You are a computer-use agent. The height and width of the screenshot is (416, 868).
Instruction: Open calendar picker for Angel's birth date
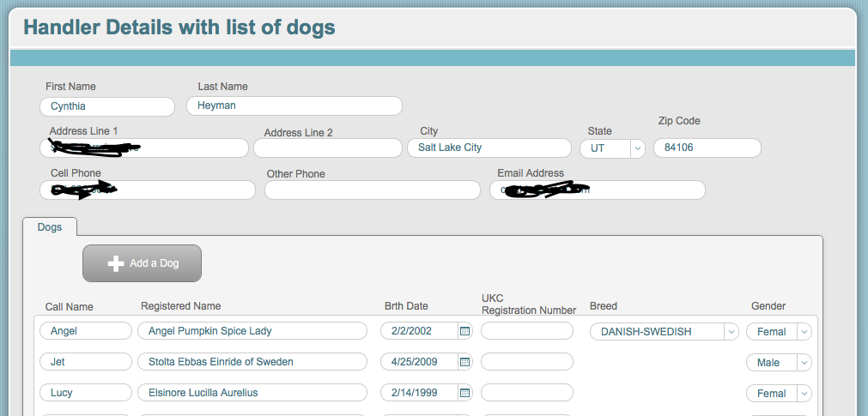[x=465, y=331]
